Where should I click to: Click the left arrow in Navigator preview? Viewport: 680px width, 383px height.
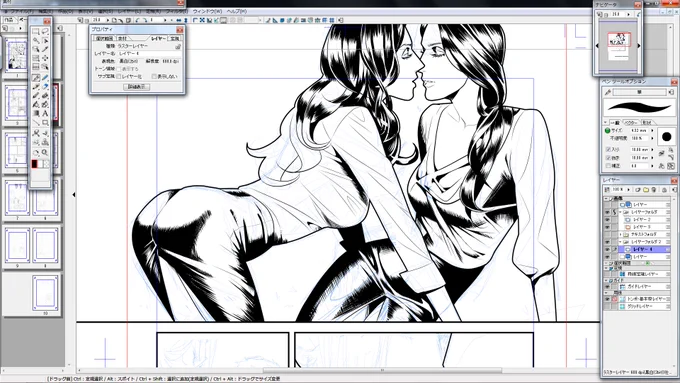pyautogui.click(x=597, y=46)
